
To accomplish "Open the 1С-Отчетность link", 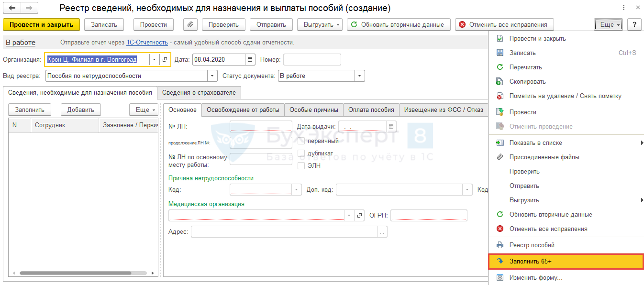I will [x=147, y=43].
